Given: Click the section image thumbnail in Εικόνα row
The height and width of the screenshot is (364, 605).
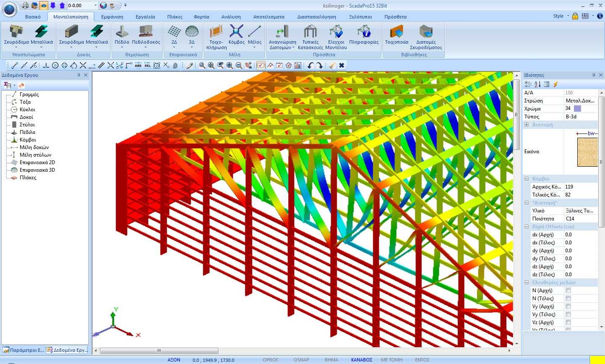Looking at the screenshot, I should (x=587, y=152).
